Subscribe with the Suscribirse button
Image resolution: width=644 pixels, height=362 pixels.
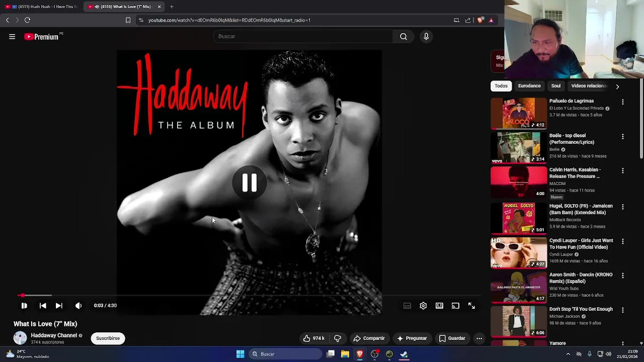pyautogui.click(x=108, y=338)
